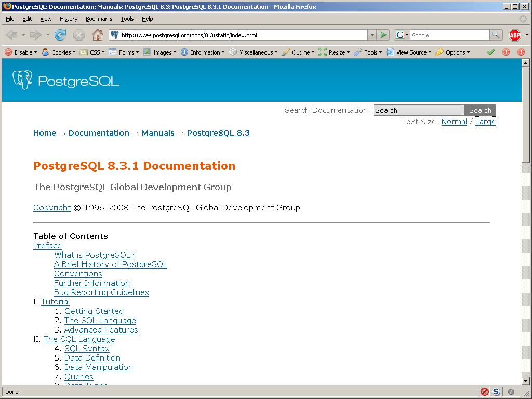Open the Disable menu in developer toolbar

[21, 52]
